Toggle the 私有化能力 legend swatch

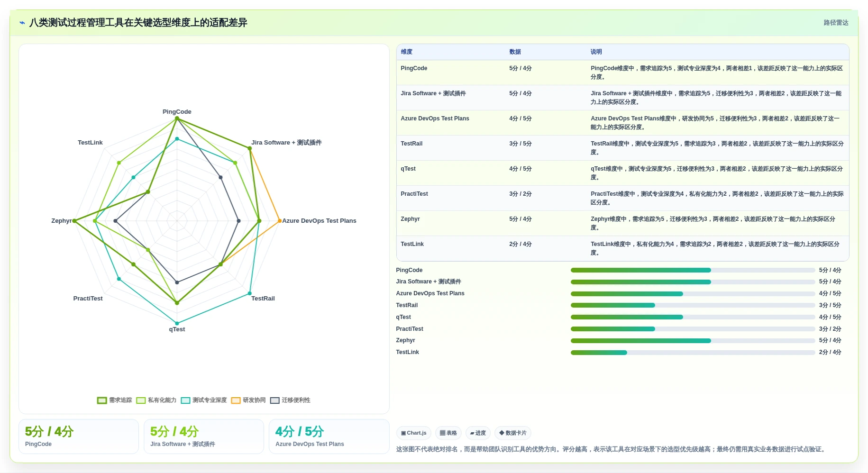[141, 400]
